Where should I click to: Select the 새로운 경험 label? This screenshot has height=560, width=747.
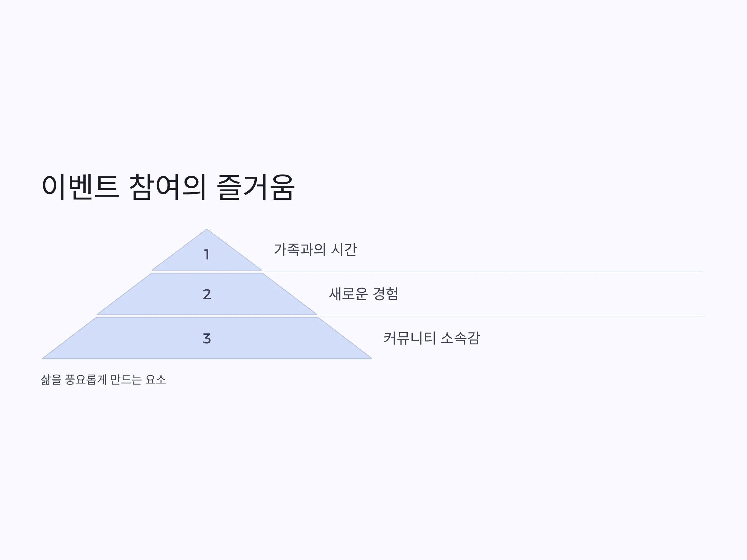(363, 294)
